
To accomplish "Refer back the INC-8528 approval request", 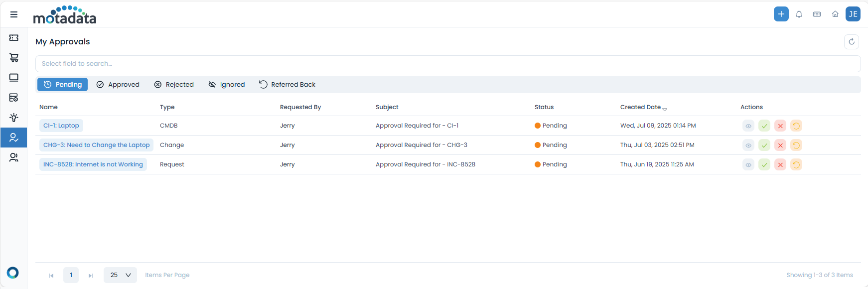I will coord(796,165).
